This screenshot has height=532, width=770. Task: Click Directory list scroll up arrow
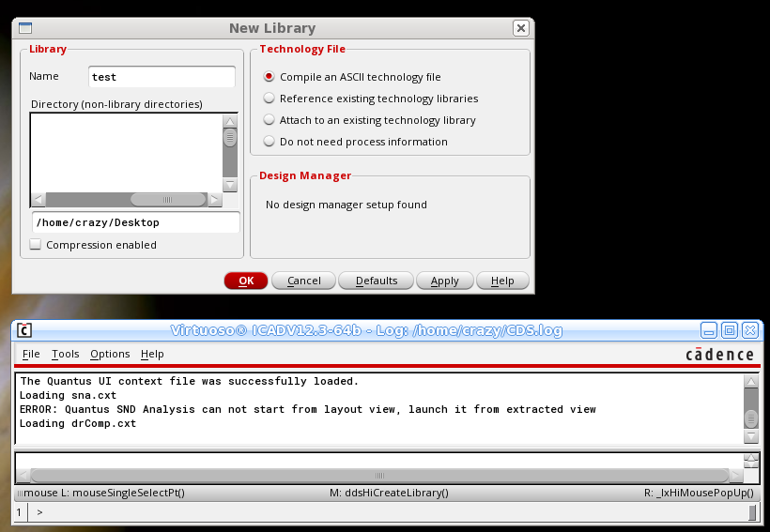(230, 121)
